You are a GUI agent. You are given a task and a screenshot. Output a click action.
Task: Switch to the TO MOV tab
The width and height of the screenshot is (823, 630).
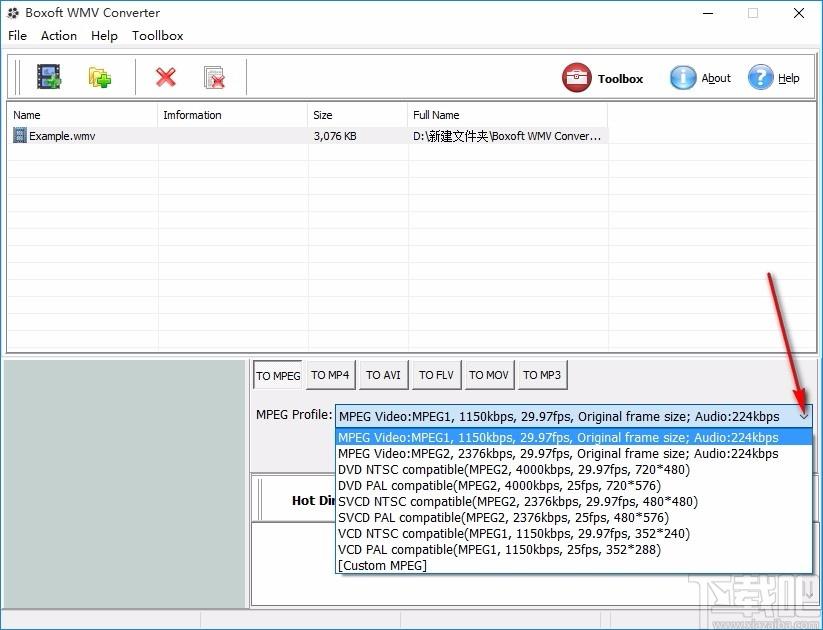pyautogui.click(x=489, y=375)
